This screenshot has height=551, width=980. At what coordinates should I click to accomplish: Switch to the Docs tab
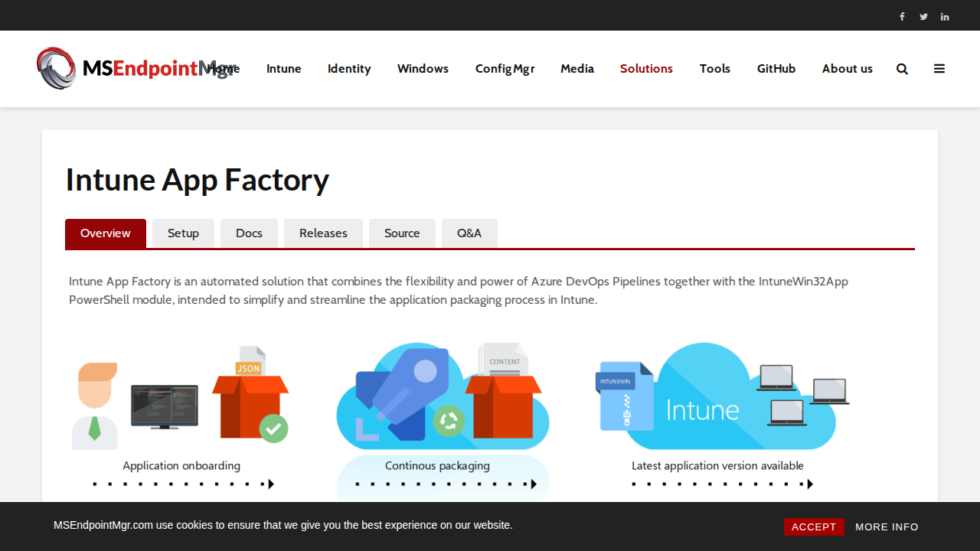249,233
